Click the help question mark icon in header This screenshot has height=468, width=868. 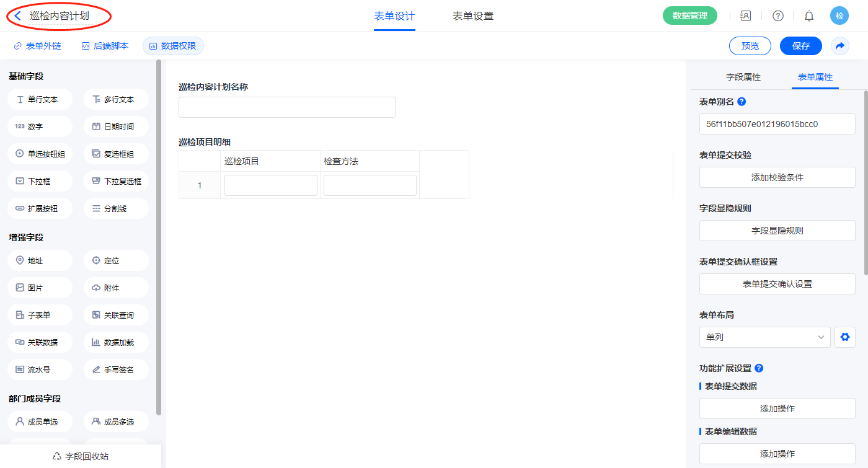coord(777,16)
